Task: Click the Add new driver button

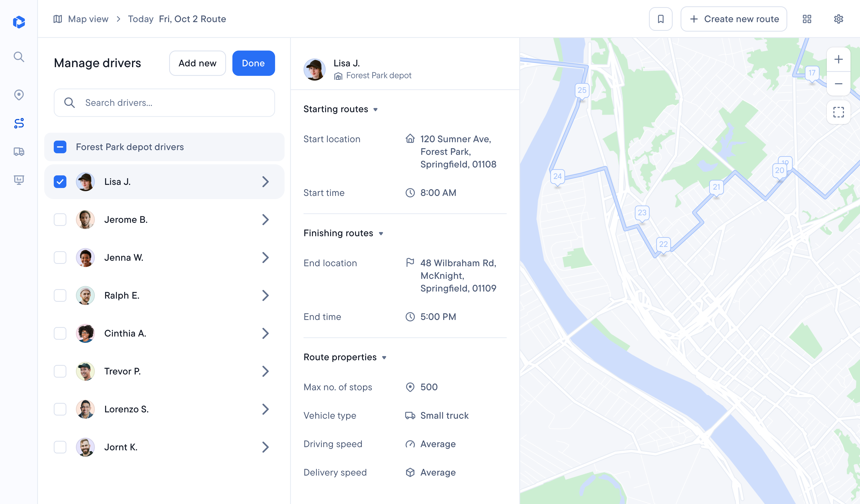Action: point(197,63)
